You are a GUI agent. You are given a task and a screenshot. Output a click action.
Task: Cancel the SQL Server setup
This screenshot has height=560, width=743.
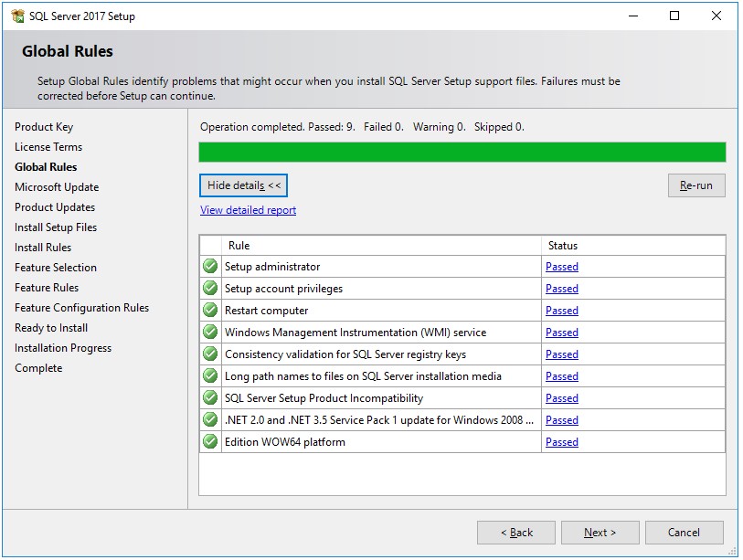[x=684, y=533]
